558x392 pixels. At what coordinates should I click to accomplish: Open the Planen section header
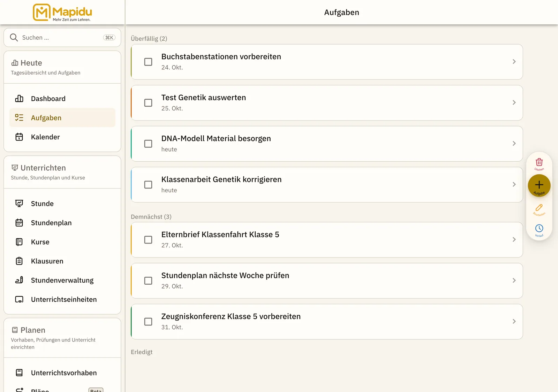(x=62, y=338)
